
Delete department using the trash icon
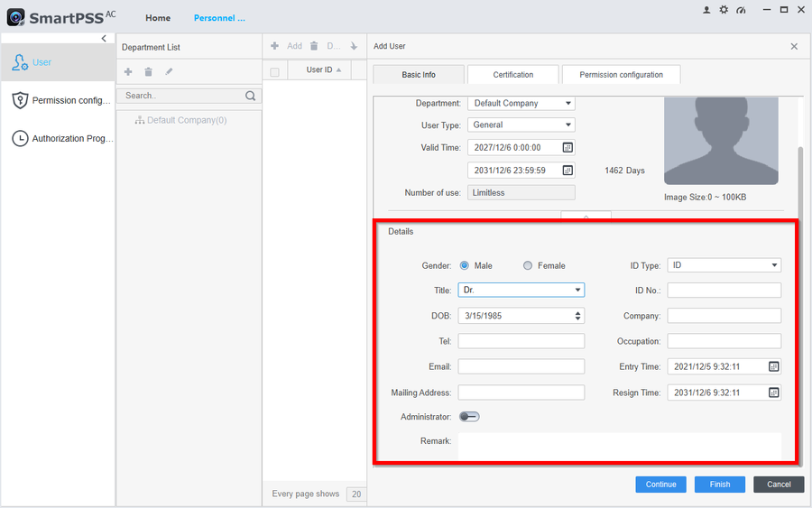coord(148,71)
